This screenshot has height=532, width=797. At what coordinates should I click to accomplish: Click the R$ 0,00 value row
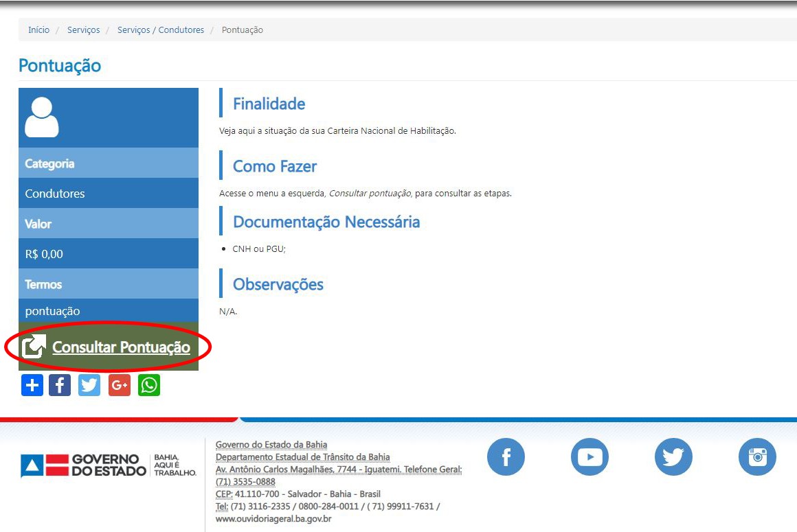tap(109, 253)
